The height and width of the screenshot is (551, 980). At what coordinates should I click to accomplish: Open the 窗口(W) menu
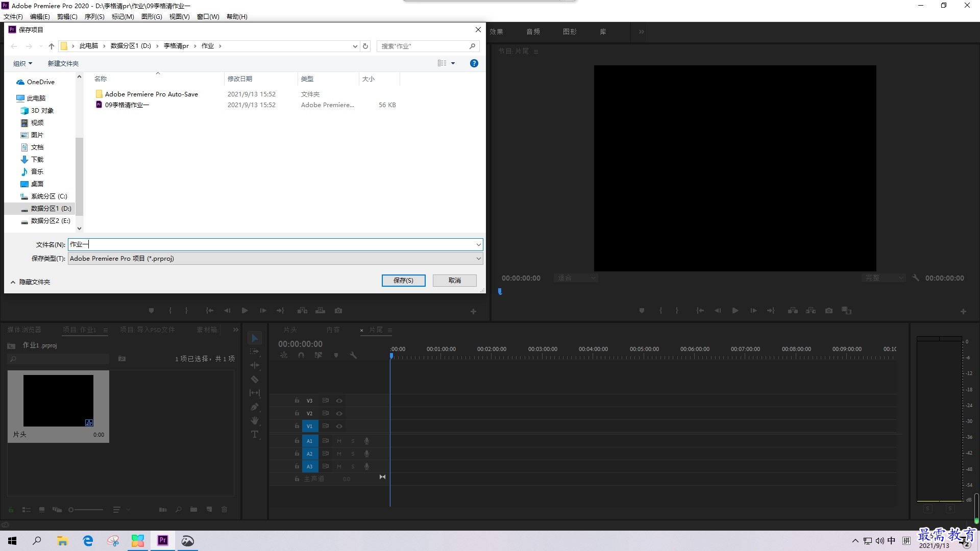tap(208, 16)
